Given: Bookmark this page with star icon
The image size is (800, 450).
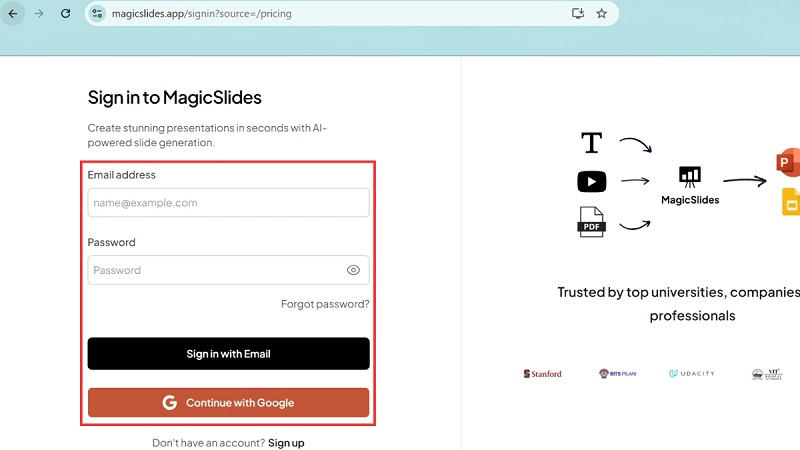Looking at the screenshot, I should 602,14.
